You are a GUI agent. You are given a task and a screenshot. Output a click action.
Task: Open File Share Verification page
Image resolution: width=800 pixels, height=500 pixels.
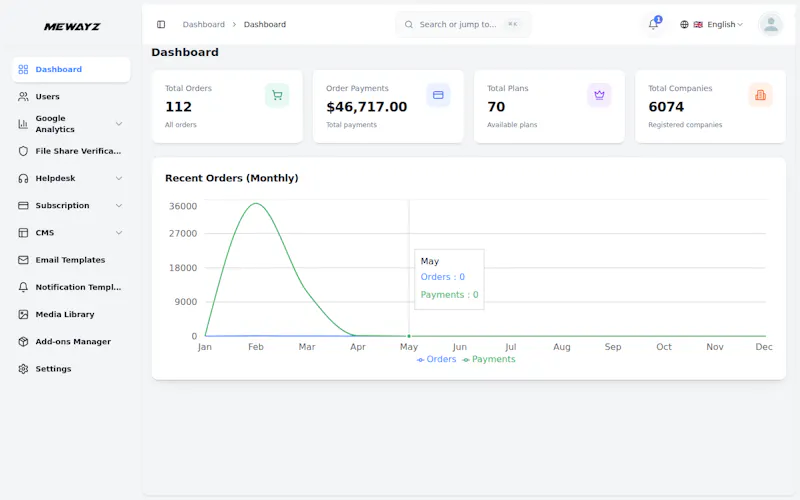point(71,151)
